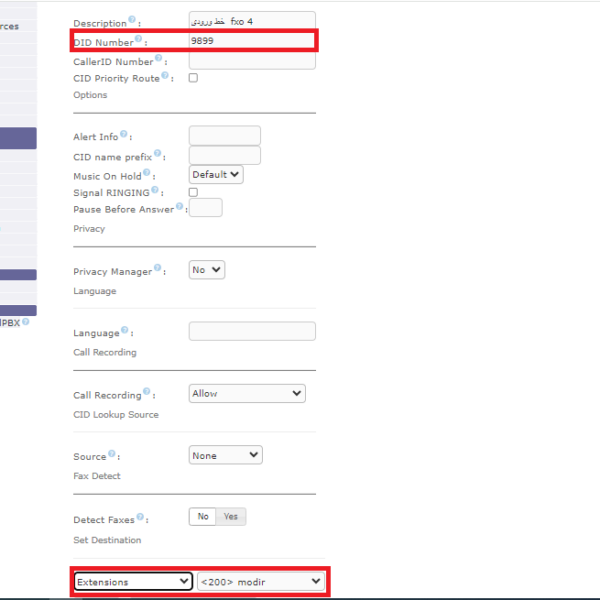Click the Language text field
The image size is (600, 600).
pos(252,331)
